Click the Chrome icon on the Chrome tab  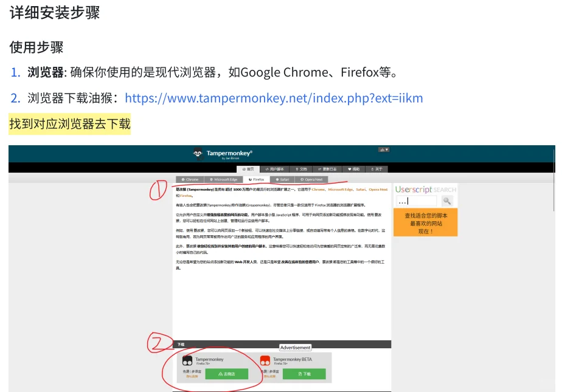point(183,180)
